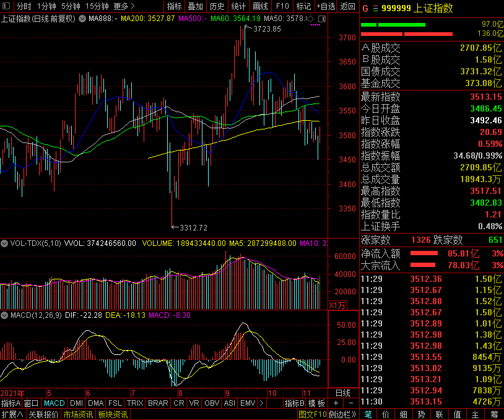504x420 pixels.
Task: Open the main chart indicator dropdown arrow
Action: 82,19
